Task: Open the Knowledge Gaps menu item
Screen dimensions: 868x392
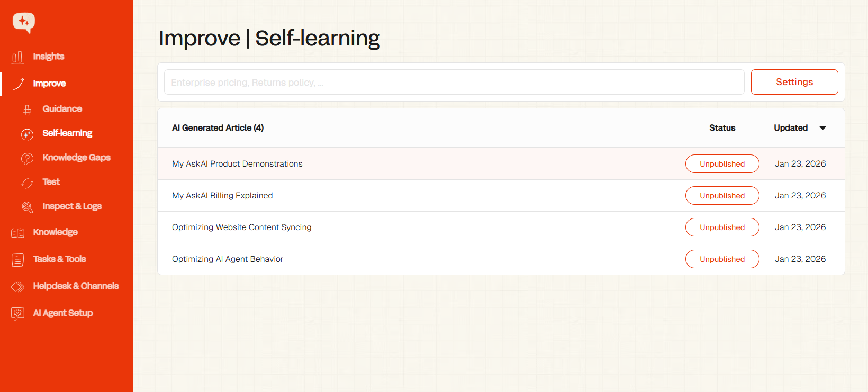Action: coord(76,158)
